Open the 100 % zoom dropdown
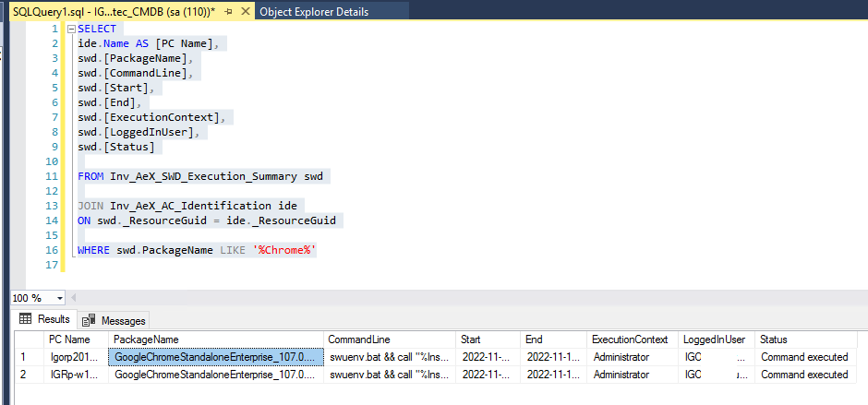The height and width of the screenshot is (405, 868). coord(60,298)
